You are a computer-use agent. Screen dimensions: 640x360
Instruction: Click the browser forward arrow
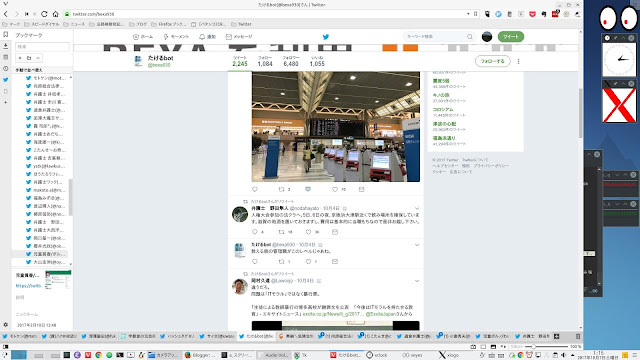16,14
